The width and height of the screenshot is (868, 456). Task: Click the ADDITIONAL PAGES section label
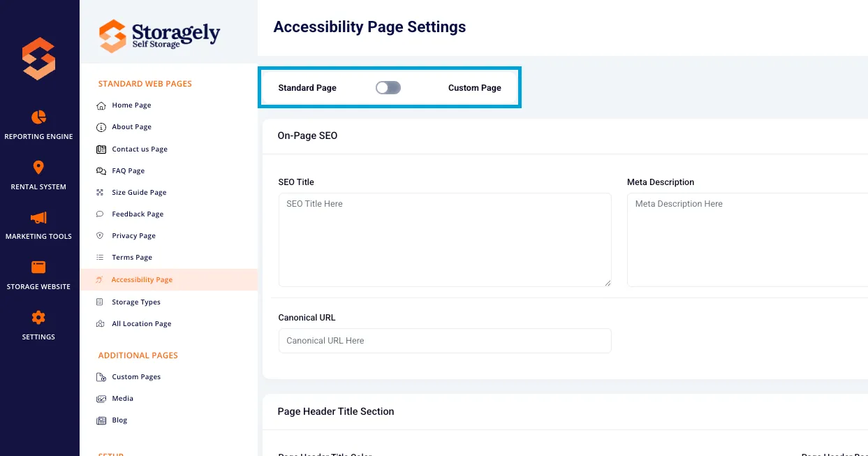click(138, 355)
